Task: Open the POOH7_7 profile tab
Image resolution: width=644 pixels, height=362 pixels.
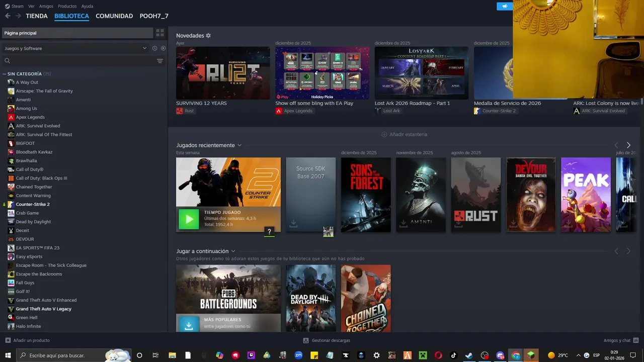Action: [x=154, y=16]
